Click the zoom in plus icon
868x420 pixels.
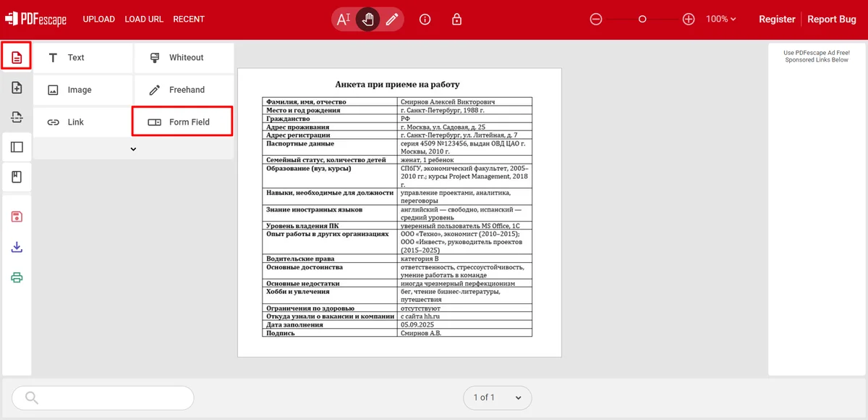pos(689,20)
